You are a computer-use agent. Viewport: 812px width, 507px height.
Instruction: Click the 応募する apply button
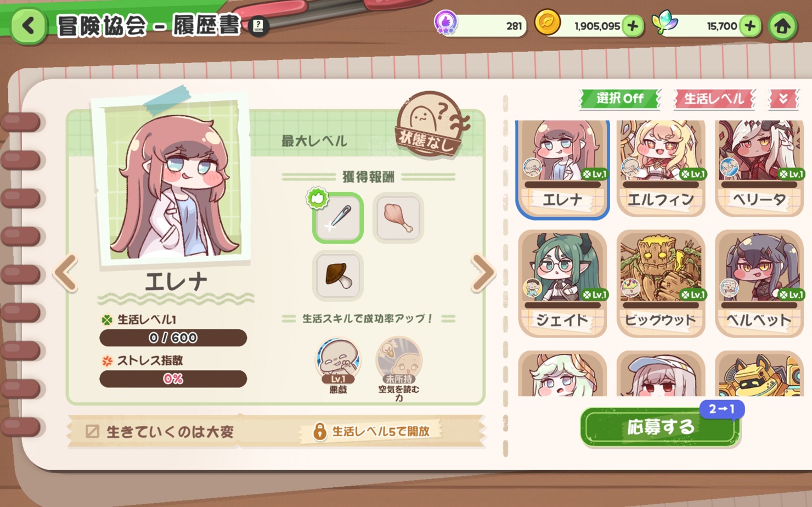click(660, 427)
